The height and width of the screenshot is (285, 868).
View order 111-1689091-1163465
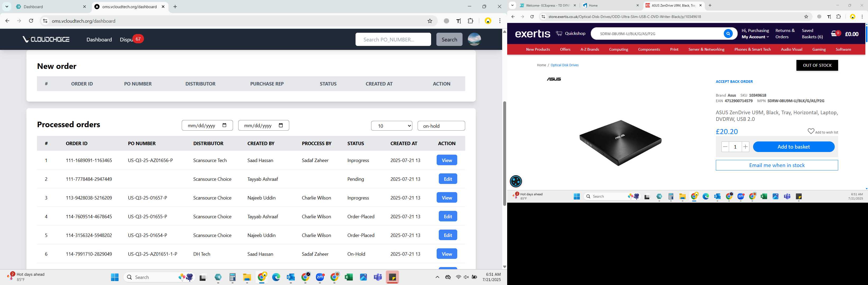click(x=446, y=160)
